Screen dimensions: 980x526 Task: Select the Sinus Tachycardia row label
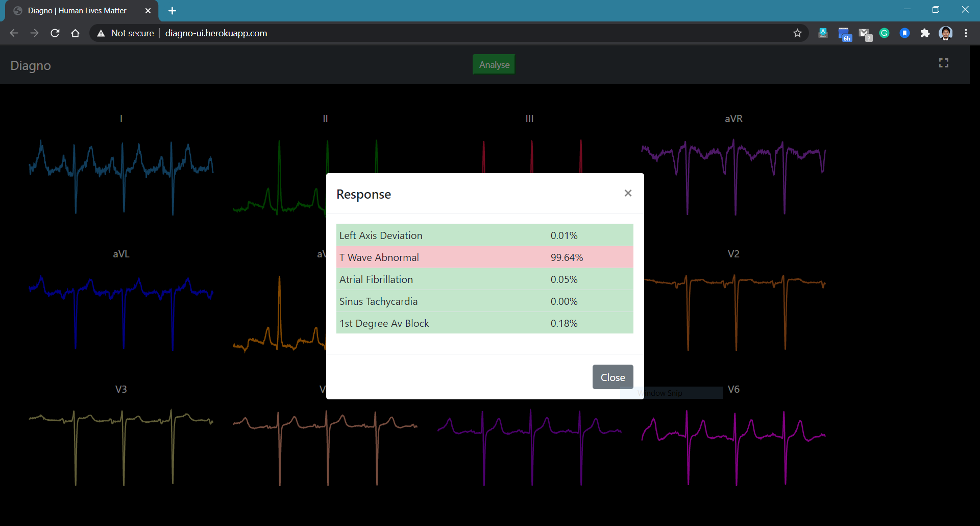[379, 301]
